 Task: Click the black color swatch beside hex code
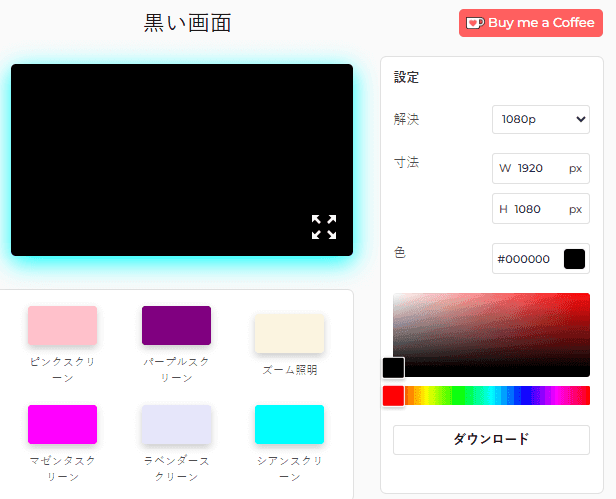click(x=574, y=259)
